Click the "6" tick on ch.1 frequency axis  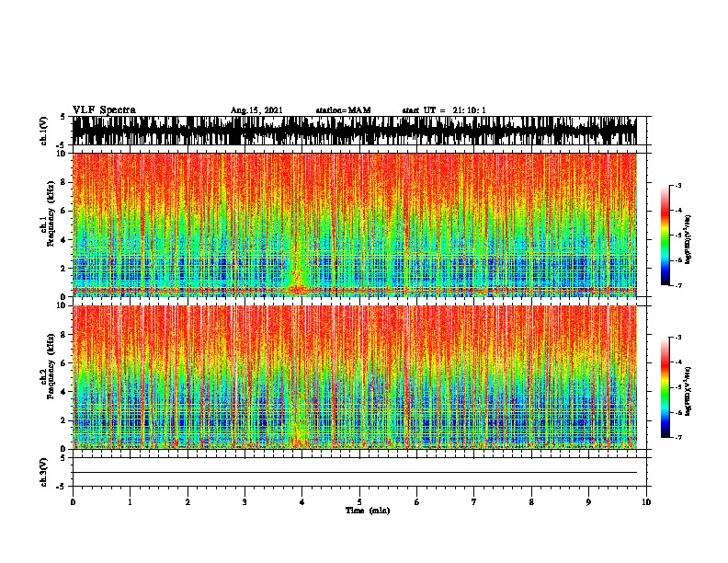coord(64,211)
